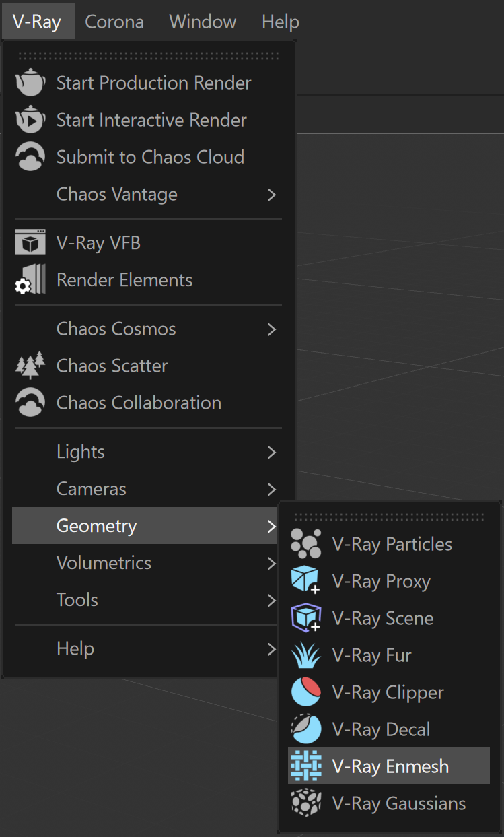
Task: Choose V-Ray Particles from Geometry submenu
Action: pyautogui.click(x=389, y=544)
